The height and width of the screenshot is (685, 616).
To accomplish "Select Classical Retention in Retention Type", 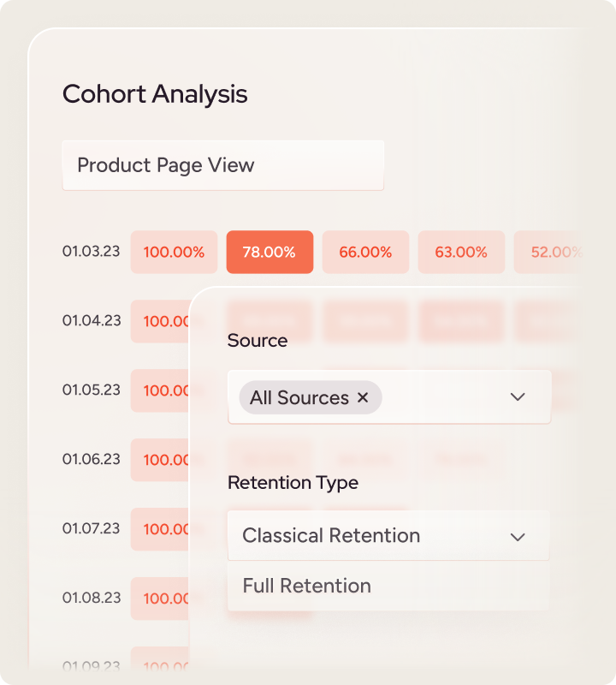I will click(331, 536).
